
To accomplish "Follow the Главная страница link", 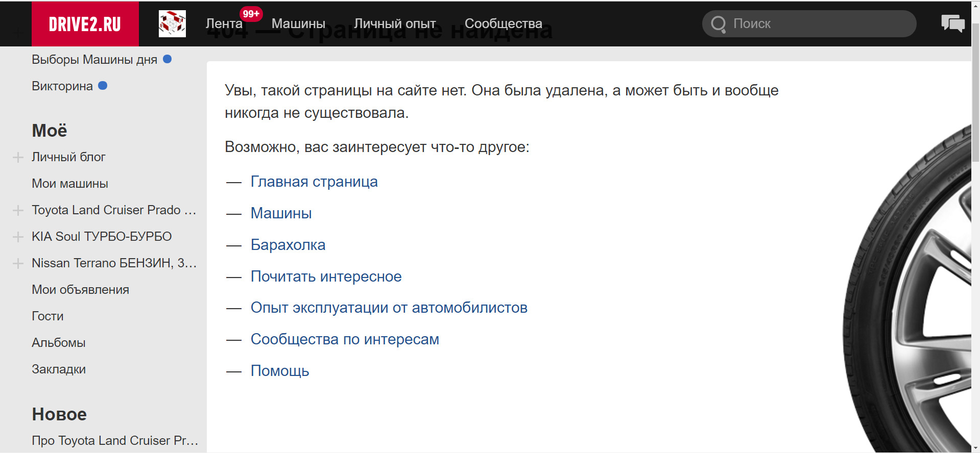I will coord(314,182).
